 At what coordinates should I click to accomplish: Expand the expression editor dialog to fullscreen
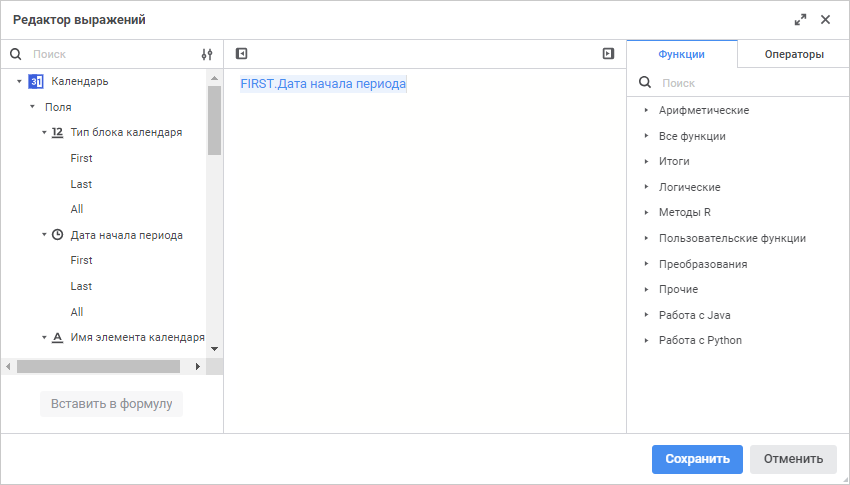pyautogui.click(x=800, y=20)
